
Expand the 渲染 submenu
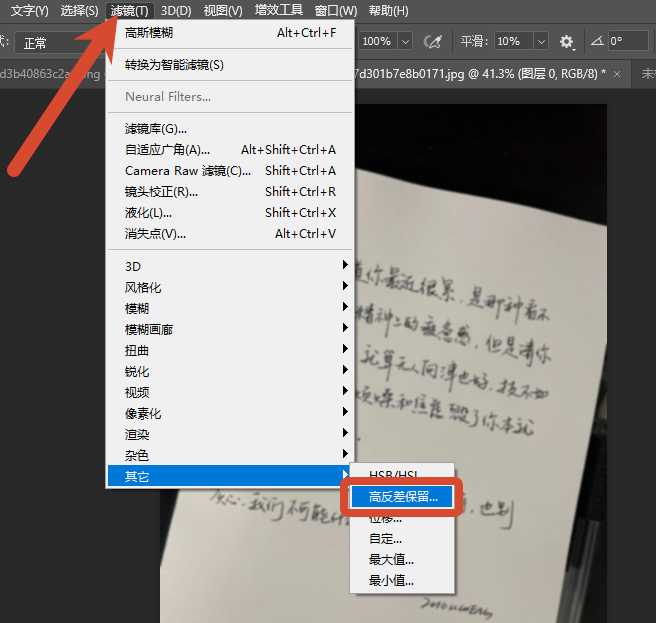click(x=230, y=434)
